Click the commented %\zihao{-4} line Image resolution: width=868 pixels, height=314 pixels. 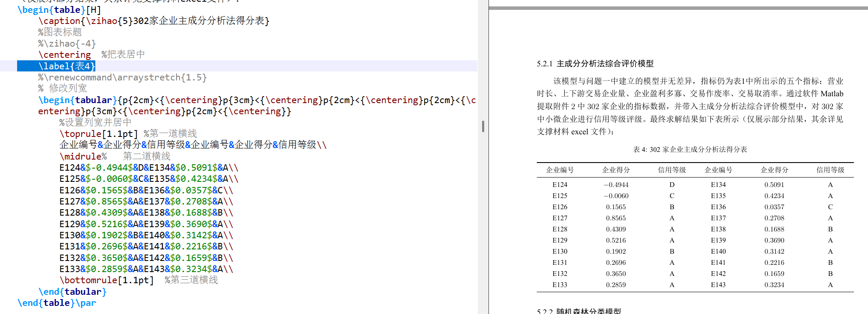(x=67, y=43)
